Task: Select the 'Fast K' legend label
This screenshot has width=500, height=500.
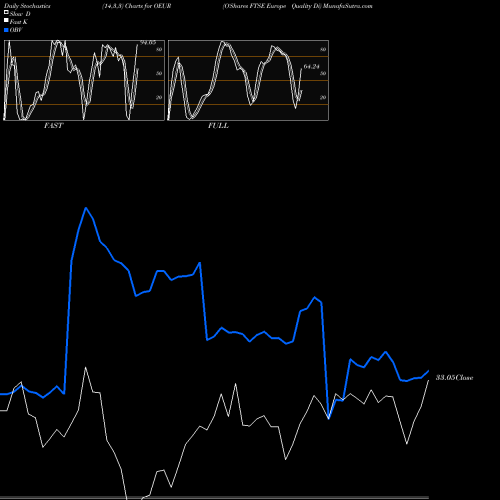Action: [19, 22]
